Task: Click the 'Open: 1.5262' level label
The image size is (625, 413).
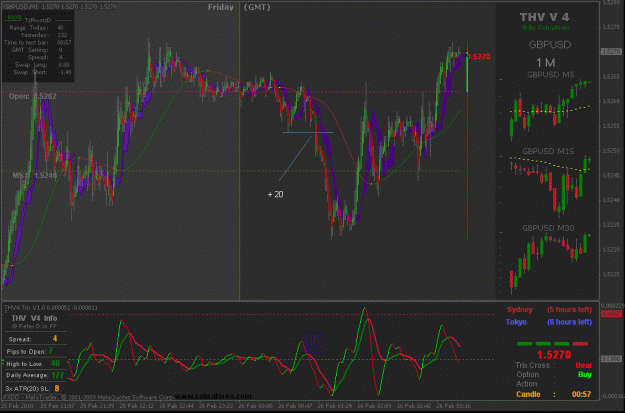Action: click(33, 96)
